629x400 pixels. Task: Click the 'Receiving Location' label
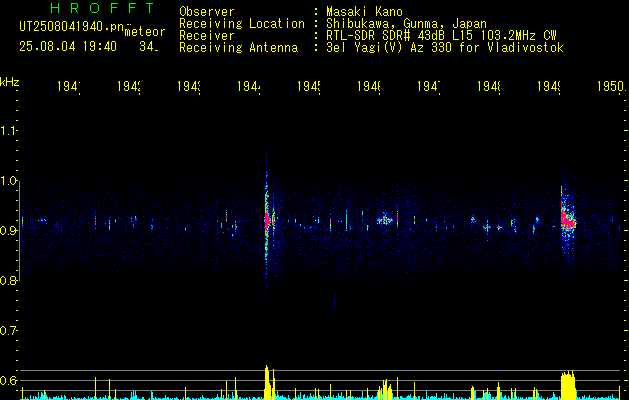(x=242, y=23)
